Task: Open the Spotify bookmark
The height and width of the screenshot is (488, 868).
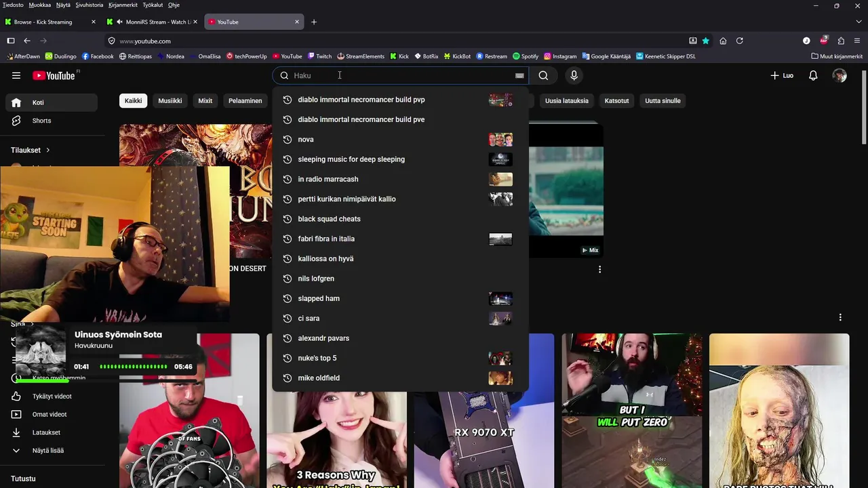Action: pyautogui.click(x=526, y=56)
